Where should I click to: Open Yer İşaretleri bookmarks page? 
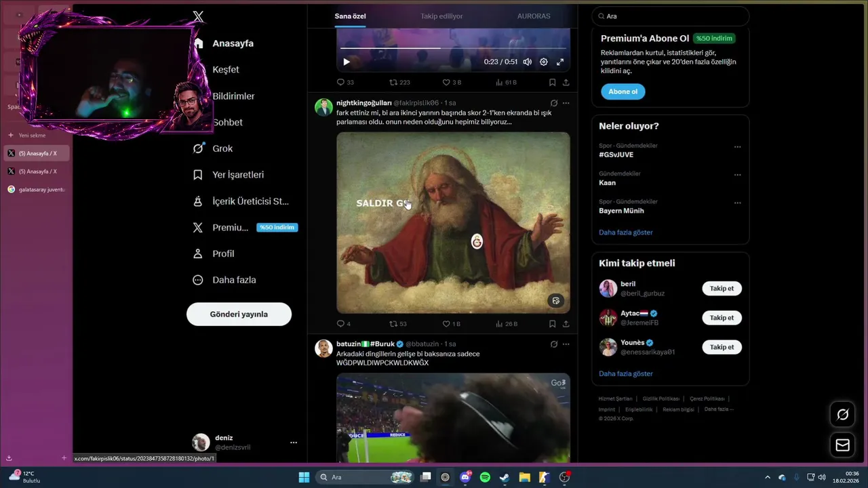pos(229,175)
